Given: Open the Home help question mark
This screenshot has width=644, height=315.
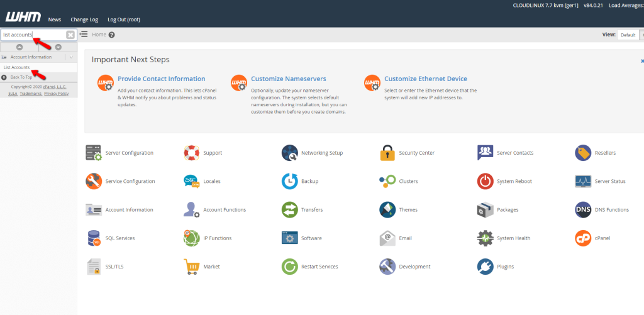Looking at the screenshot, I should (112, 35).
